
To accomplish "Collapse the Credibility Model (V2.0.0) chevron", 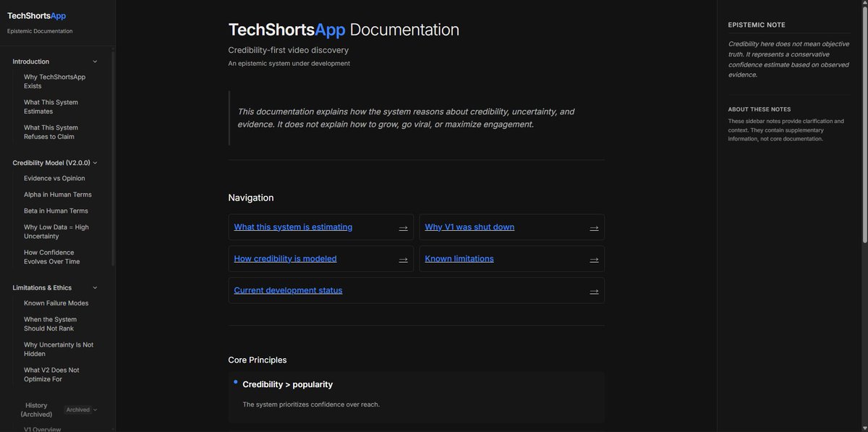I will tap(95, 163).
